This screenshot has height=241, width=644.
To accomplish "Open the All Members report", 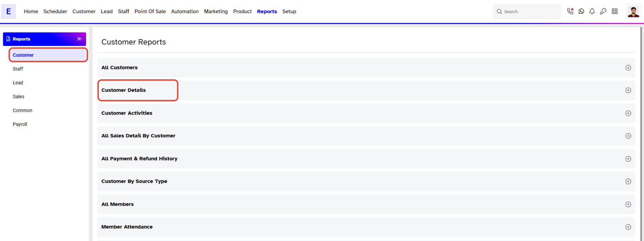I will click(366, 204).
